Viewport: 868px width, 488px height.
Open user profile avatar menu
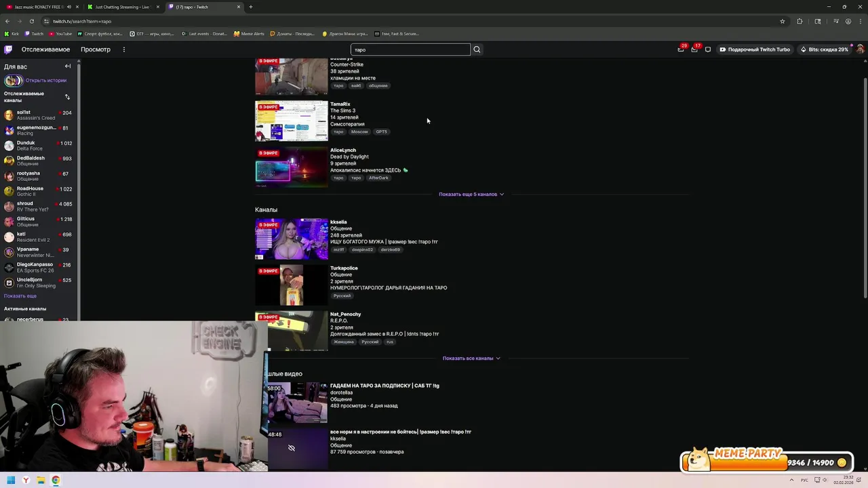point(860,49)
